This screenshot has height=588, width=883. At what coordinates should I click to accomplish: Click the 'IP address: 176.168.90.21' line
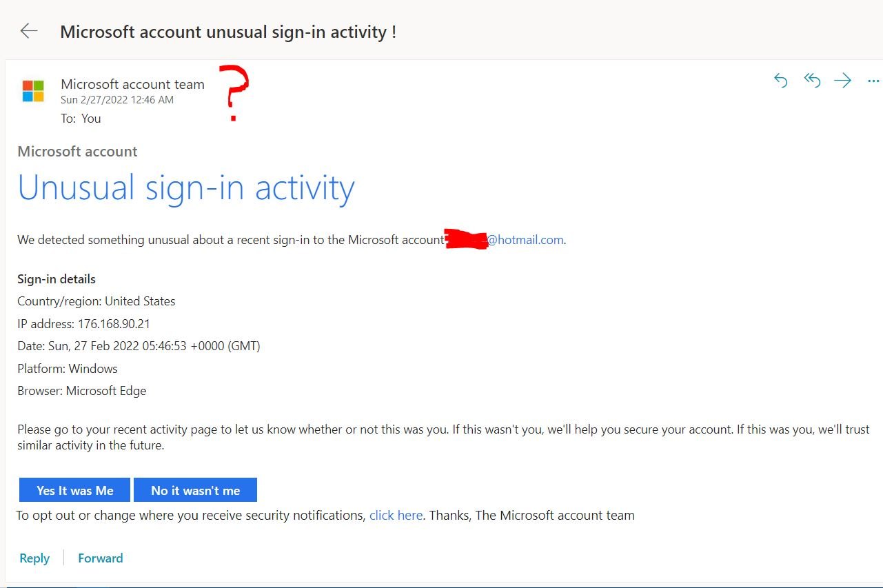83,324
